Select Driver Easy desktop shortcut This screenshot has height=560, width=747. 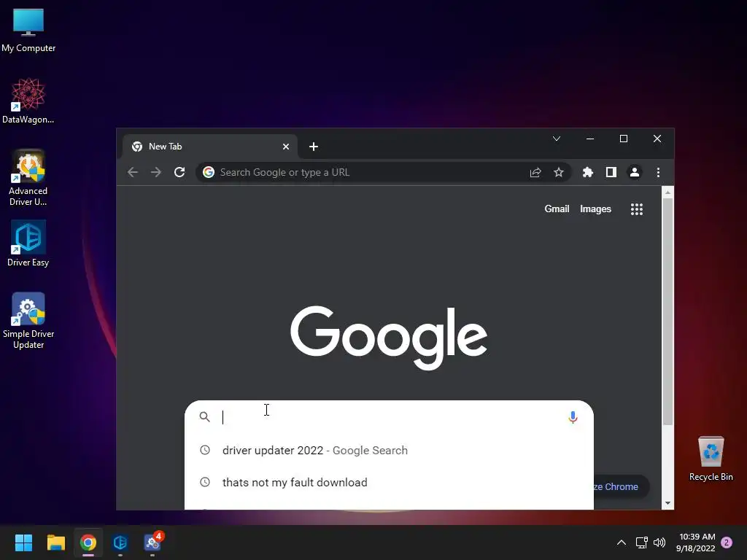(28, 244)
